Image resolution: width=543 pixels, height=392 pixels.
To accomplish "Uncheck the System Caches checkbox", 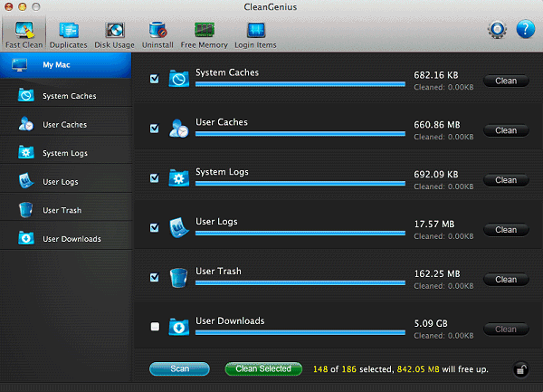I will (x=155, y=80).
